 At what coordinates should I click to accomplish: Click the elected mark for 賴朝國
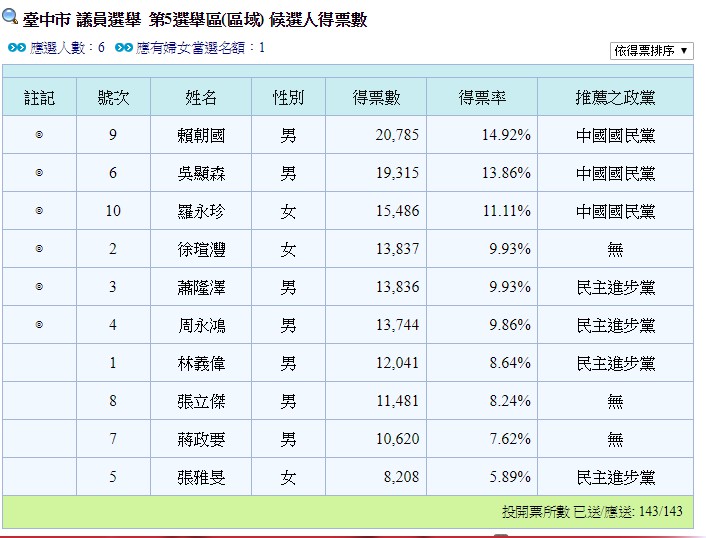point(39,135)
